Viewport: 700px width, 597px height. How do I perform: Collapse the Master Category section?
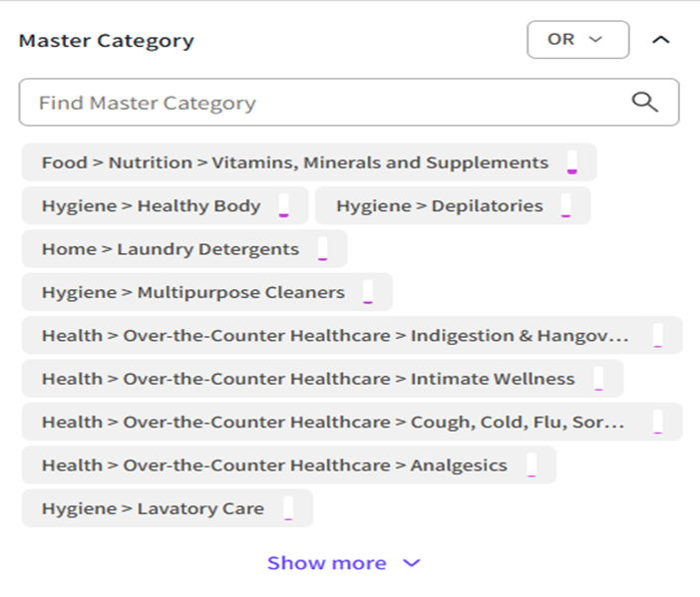[660, 40]
